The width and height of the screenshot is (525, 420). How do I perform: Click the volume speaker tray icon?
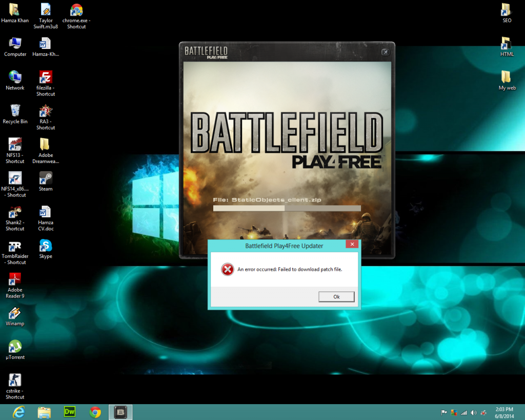(473, 413)
